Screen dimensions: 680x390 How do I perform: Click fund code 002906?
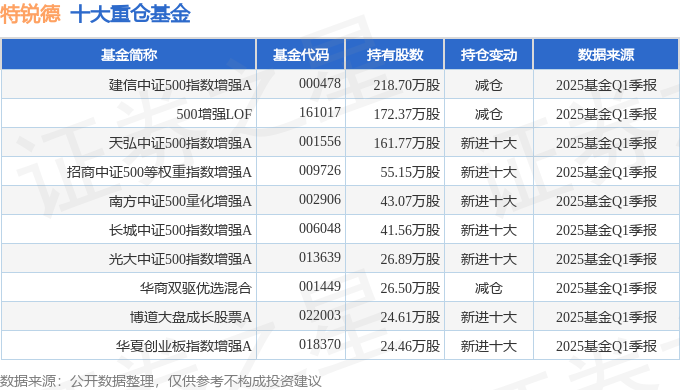click(x=320, y=200)
